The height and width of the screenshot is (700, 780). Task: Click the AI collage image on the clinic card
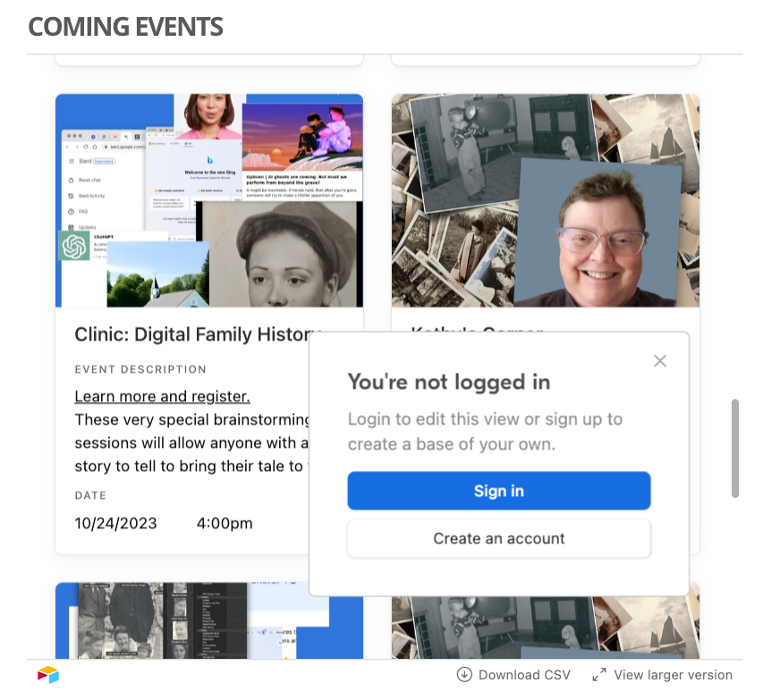pos(209,200)
